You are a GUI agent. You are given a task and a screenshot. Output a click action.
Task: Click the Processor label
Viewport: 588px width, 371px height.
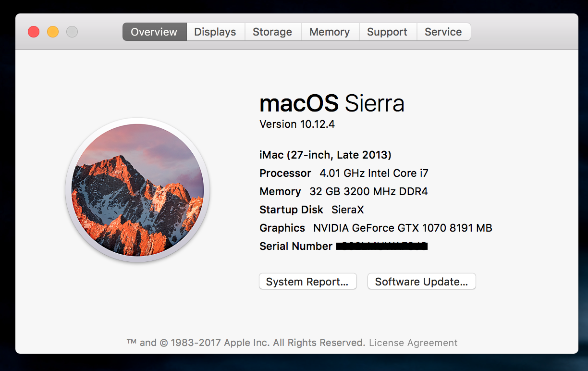click(285, 173)
